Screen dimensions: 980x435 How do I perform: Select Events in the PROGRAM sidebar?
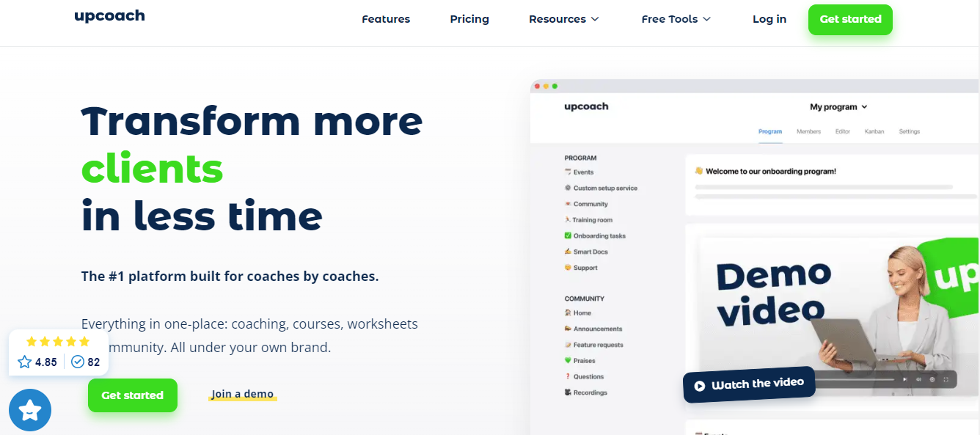coord(583,172)
